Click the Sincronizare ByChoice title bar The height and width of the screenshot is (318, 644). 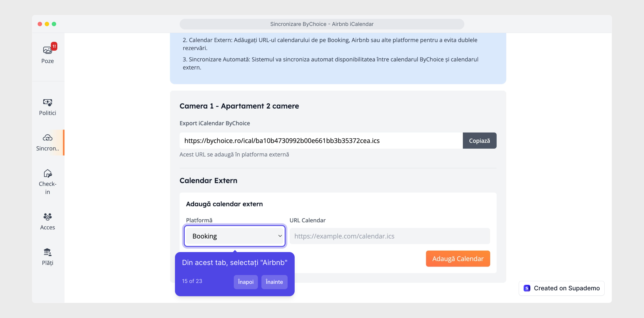322,24
